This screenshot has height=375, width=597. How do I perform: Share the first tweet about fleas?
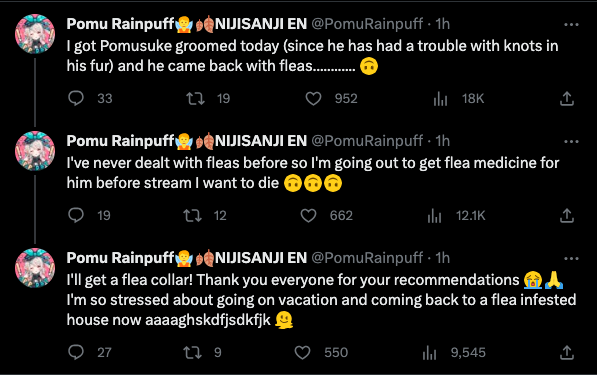click(x=567, y=98)
